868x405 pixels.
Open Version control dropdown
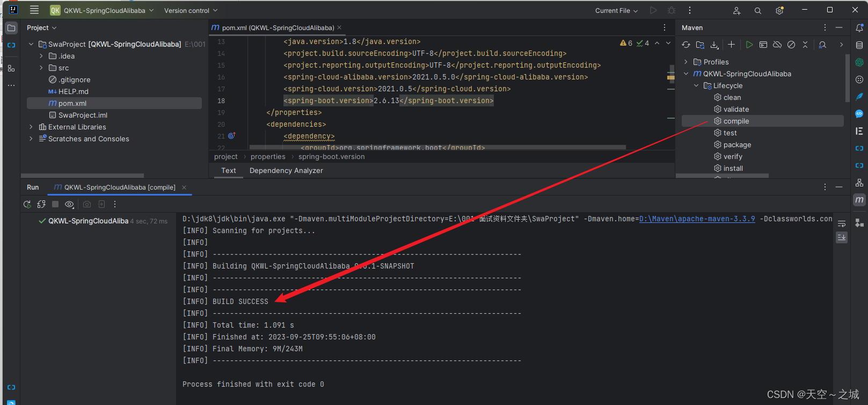click(191, 10)
